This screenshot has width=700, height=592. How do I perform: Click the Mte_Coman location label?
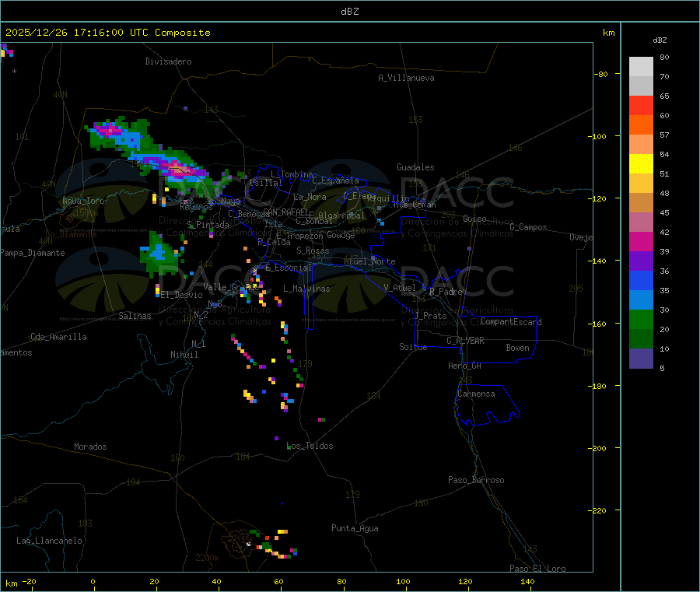coord(415,205)
